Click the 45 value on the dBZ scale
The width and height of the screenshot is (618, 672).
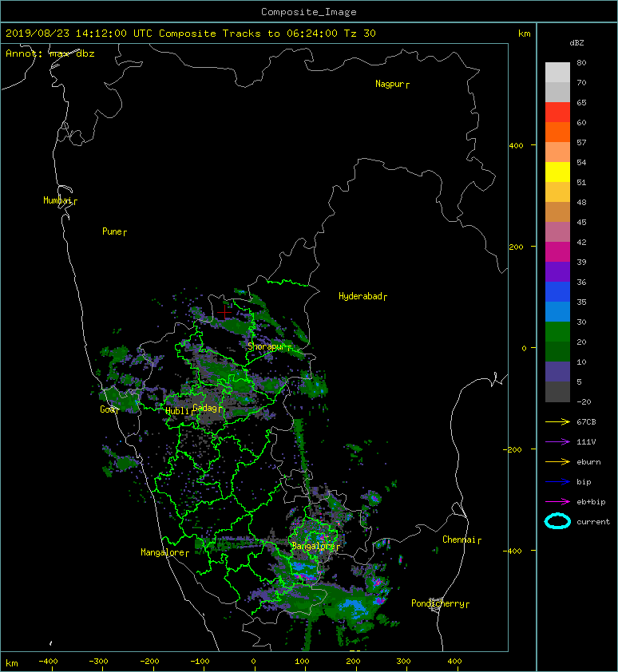coord(581,222)
